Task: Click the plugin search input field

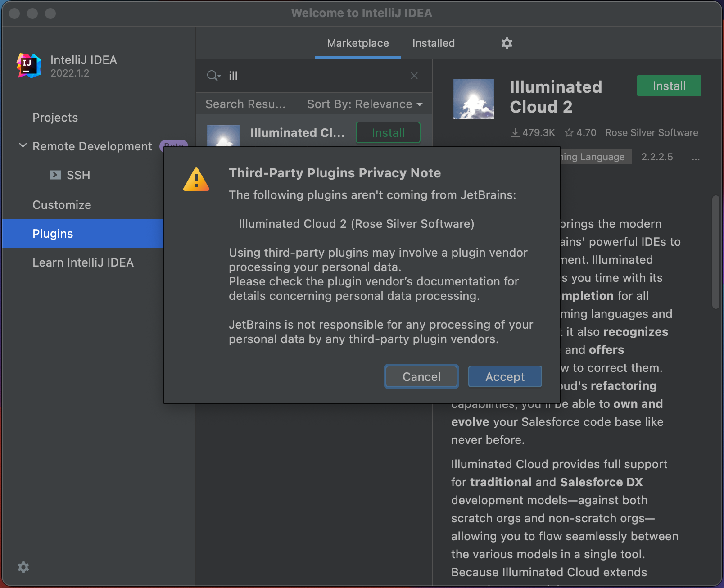Action: [x=315, y=76]
